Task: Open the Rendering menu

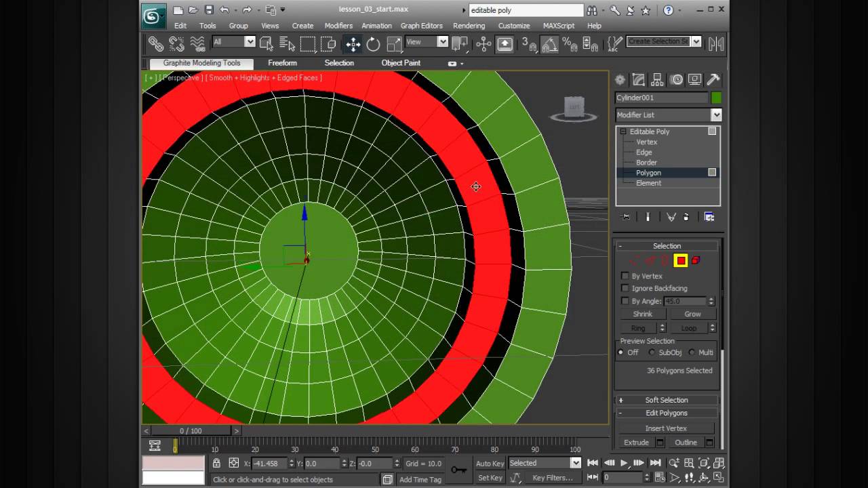Action: point(469,26)
